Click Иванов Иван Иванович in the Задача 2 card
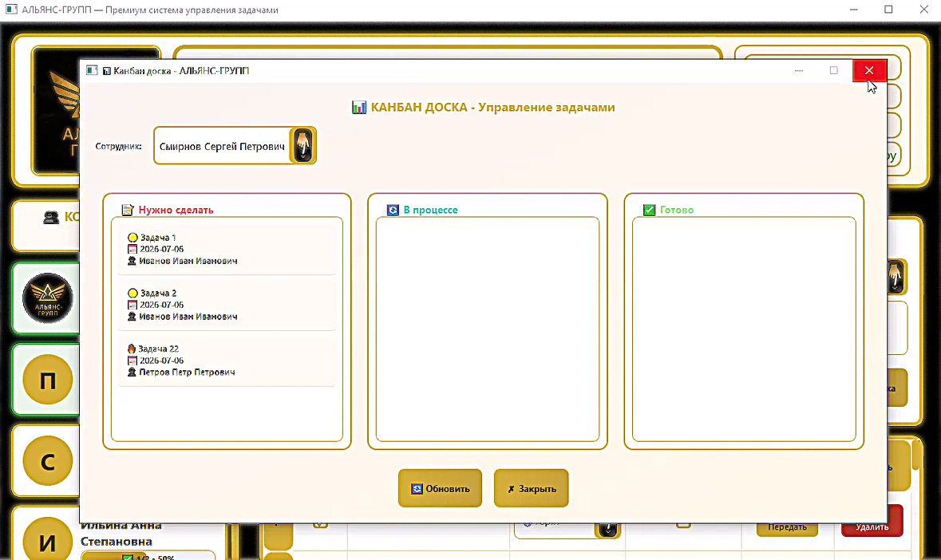 click(188, 317)
